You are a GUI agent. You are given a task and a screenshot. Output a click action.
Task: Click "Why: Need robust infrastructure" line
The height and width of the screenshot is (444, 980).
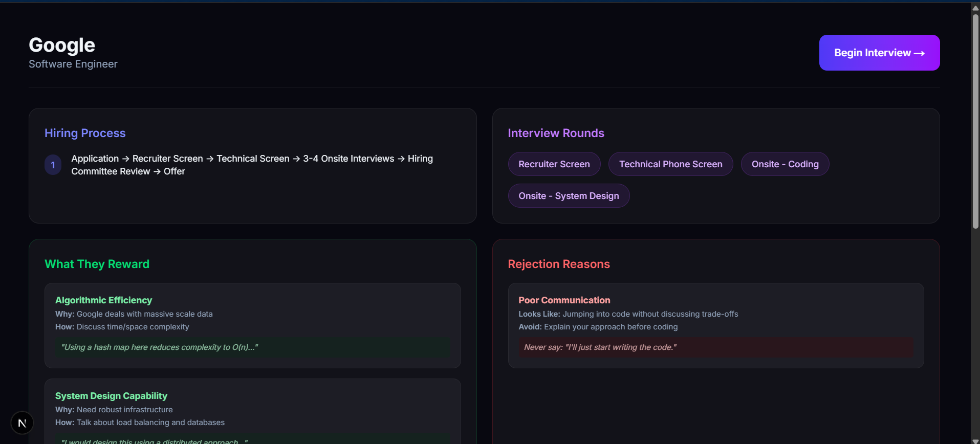114,410
